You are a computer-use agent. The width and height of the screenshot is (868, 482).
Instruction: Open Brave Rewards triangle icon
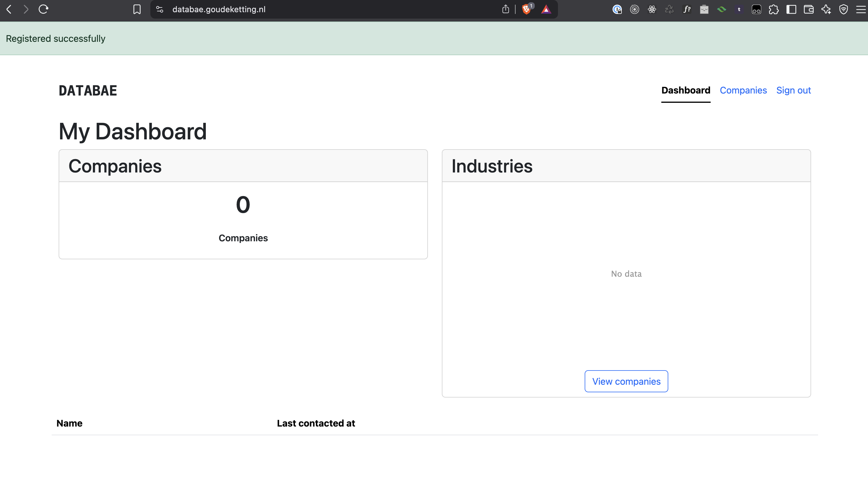(546, 9)
